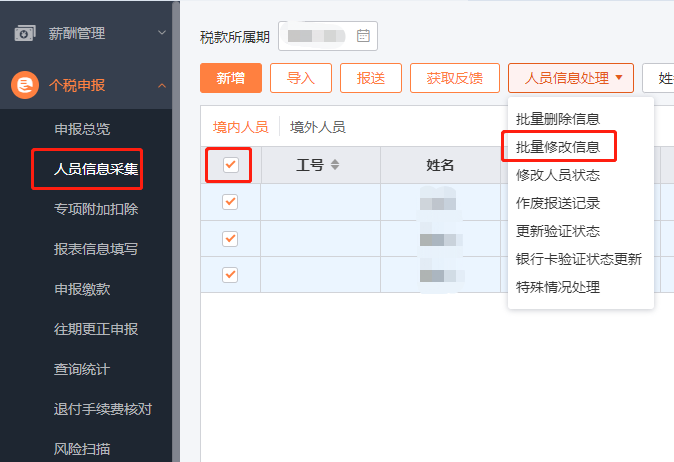Open the calendar icon in 税款所属期
674x462 pixels.
363,36
